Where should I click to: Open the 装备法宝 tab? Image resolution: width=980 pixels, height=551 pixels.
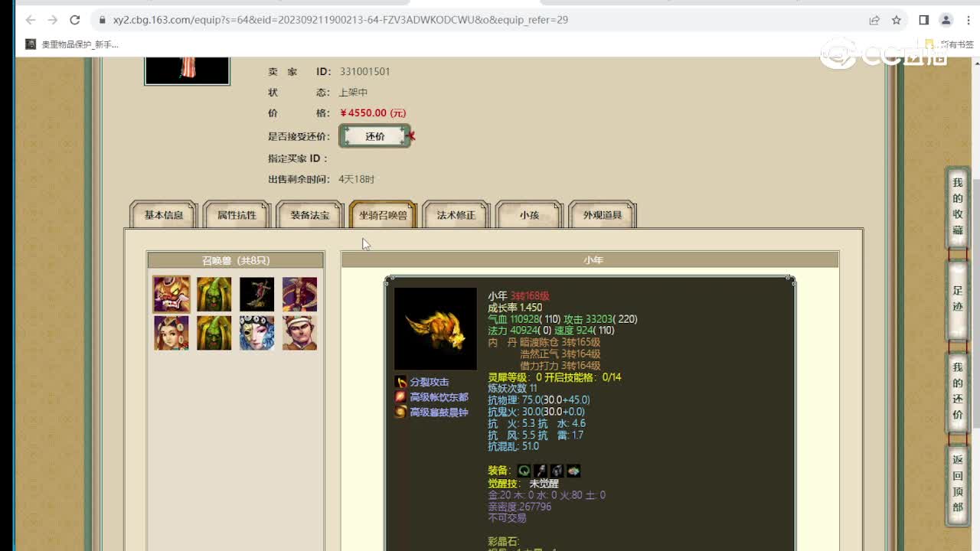(x=310, y=215)
